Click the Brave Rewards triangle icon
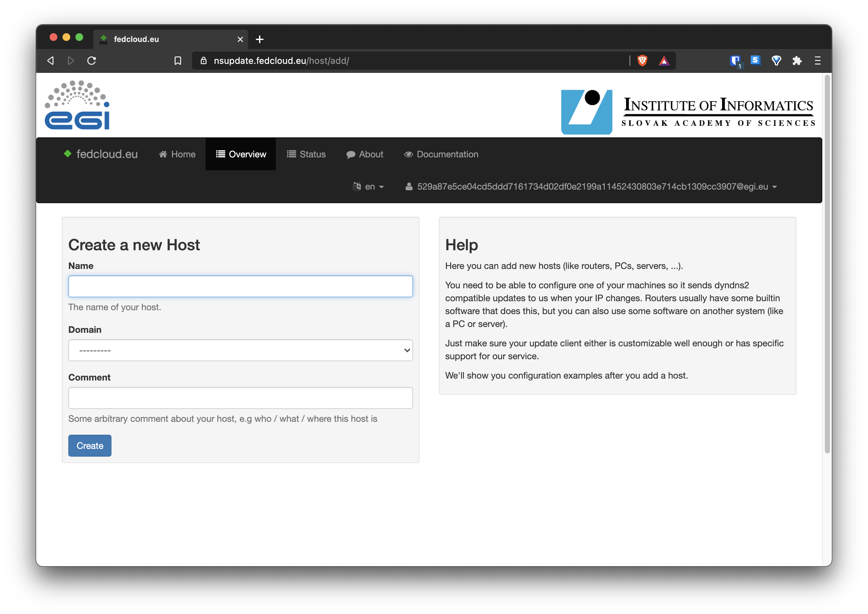 click(x=664, y=61)
